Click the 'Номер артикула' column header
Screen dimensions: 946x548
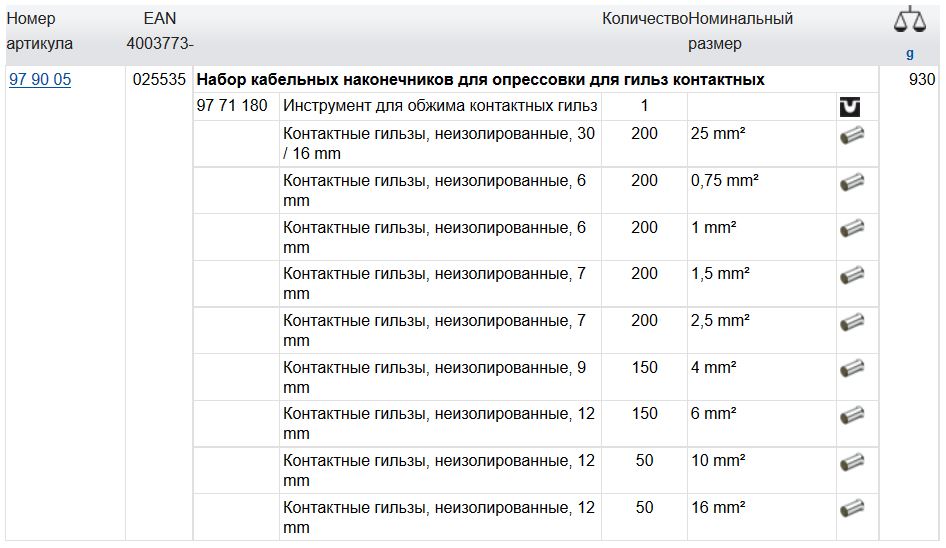(40, 31)
